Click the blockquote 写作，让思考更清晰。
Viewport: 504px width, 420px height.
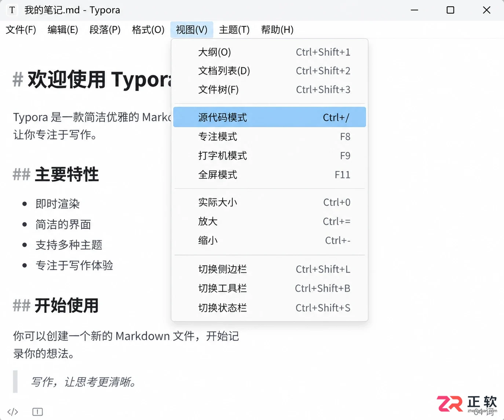[x=84, y=382]
